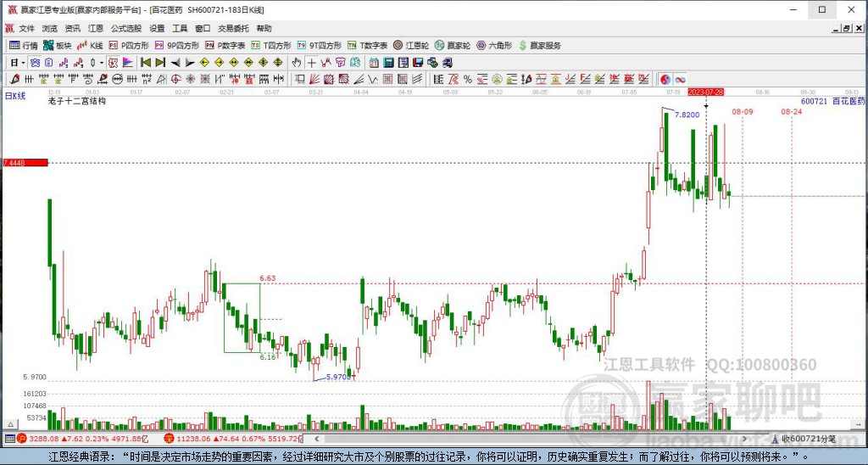Click the yin-yang taiji icon

coord(665,80)
